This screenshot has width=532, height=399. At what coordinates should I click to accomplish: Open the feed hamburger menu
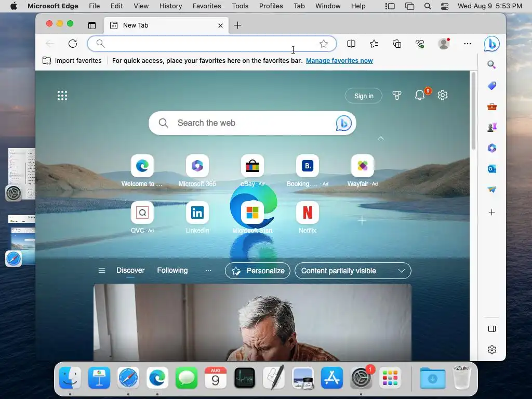point(102,270)
